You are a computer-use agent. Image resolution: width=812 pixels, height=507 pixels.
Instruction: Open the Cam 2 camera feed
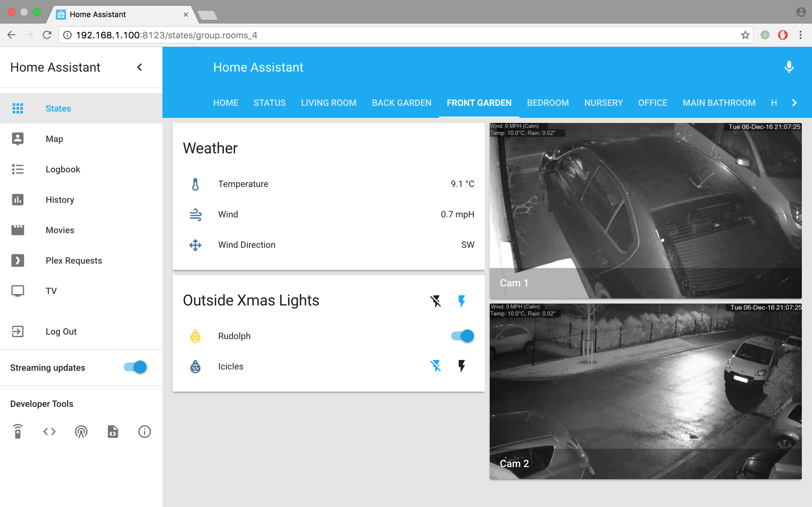tap(645, 391)
